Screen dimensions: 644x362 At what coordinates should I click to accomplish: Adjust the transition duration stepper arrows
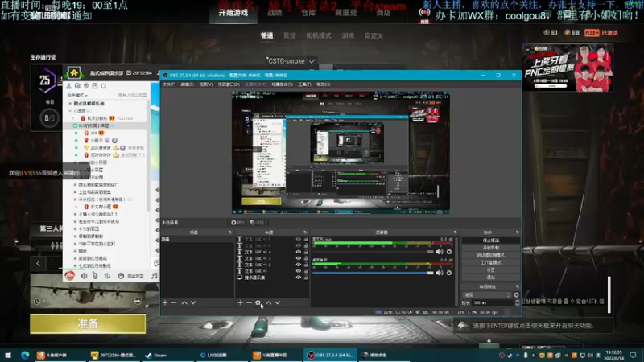click(517, 302)
